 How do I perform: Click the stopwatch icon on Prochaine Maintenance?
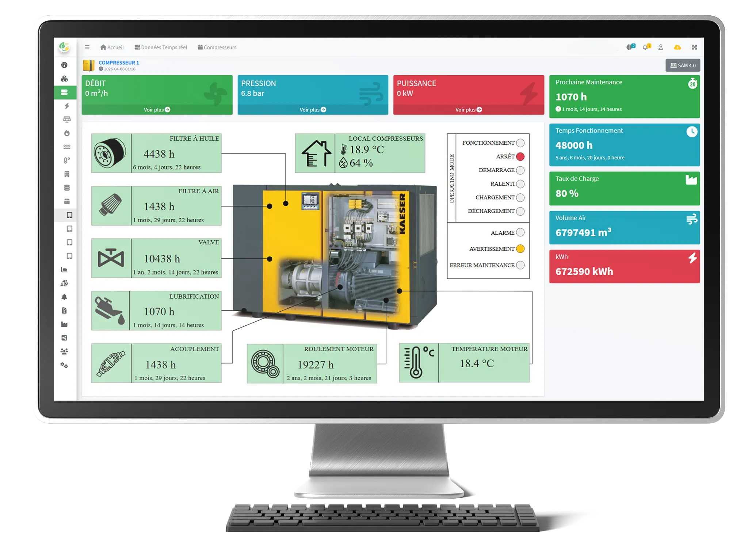click(692, 83)
